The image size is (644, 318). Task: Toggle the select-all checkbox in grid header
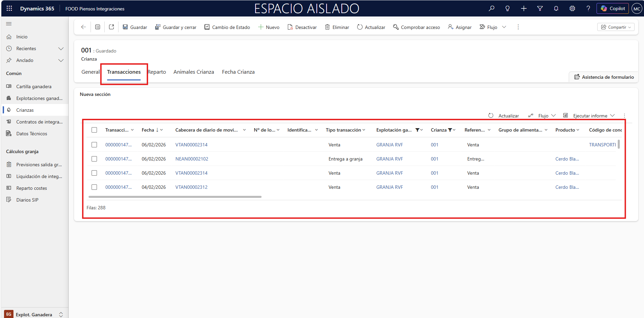coord(94,130)
